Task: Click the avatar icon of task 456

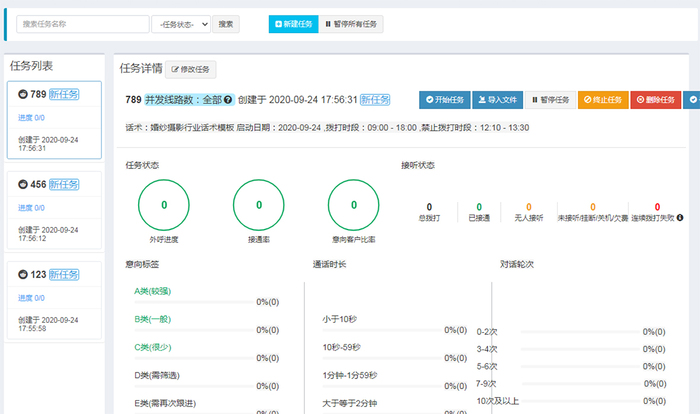Action: [x=23, y=184]
